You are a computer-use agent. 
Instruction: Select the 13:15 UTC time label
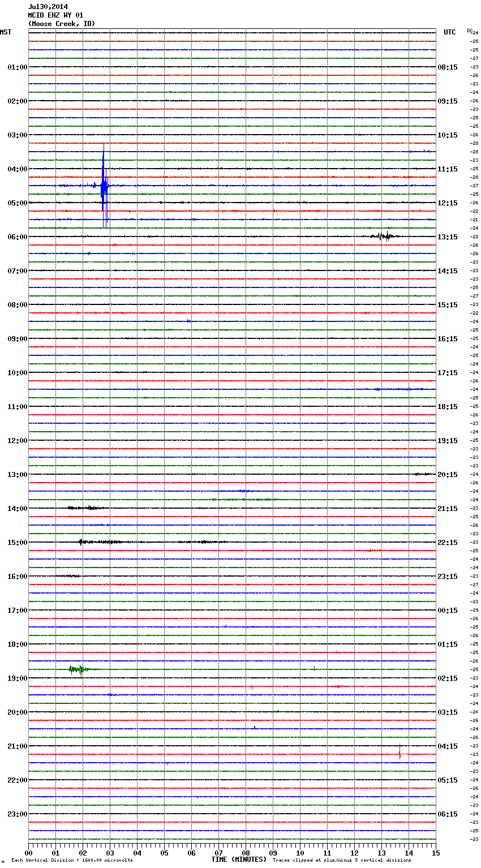coord(448,237)
